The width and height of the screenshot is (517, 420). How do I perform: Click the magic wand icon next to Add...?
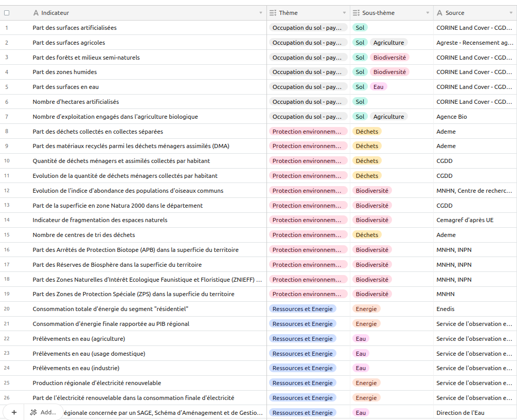coord(33,412)
